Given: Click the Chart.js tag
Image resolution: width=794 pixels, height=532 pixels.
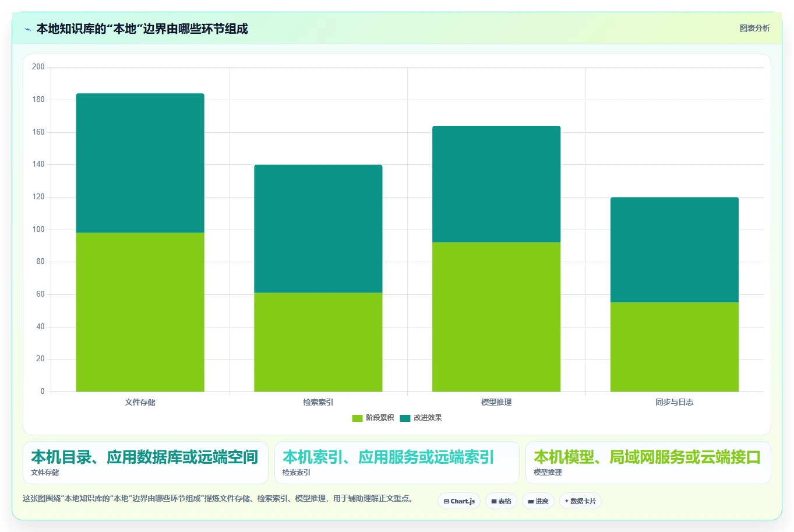Looking at the screenshot, I should [459, 501].
